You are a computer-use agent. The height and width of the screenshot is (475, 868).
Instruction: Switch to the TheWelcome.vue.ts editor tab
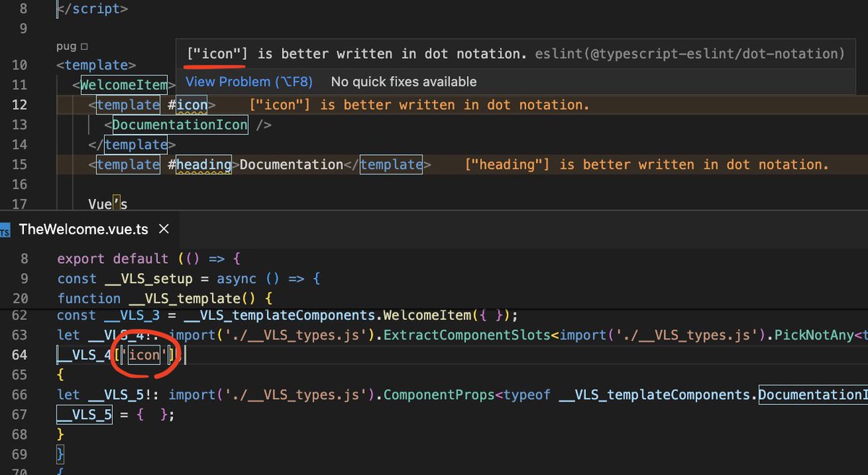click(x=83, y=230)
